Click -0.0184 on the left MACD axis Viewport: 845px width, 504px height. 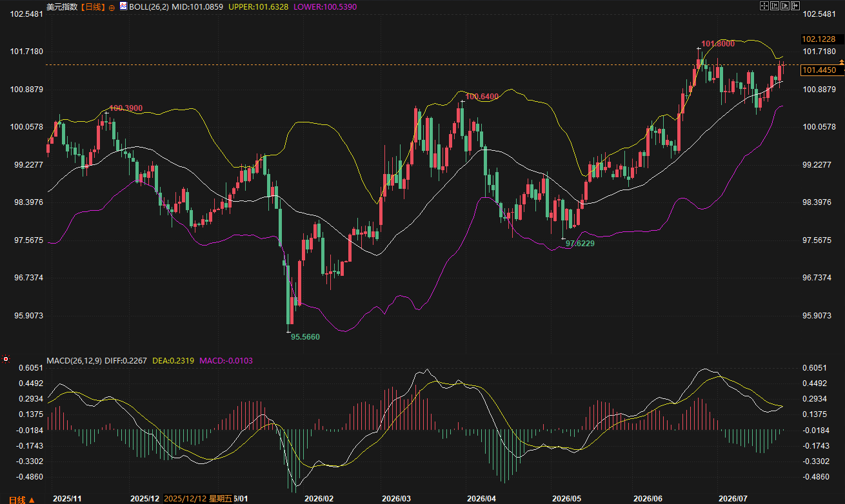(x=29, y=430)
